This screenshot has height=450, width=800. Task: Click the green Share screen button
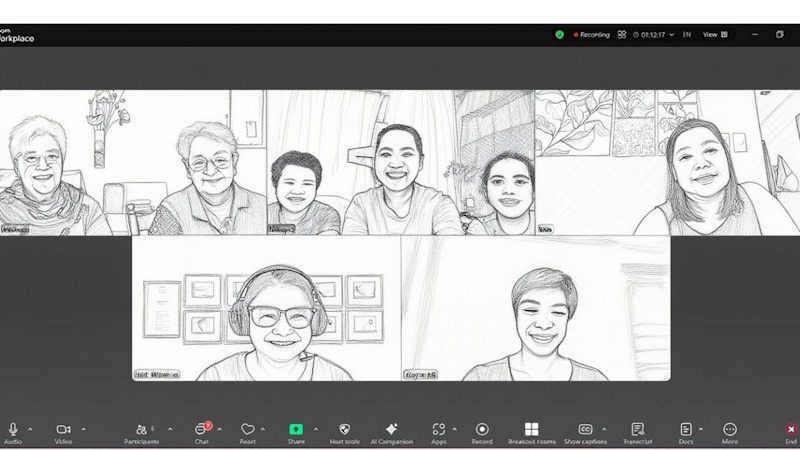296,429
